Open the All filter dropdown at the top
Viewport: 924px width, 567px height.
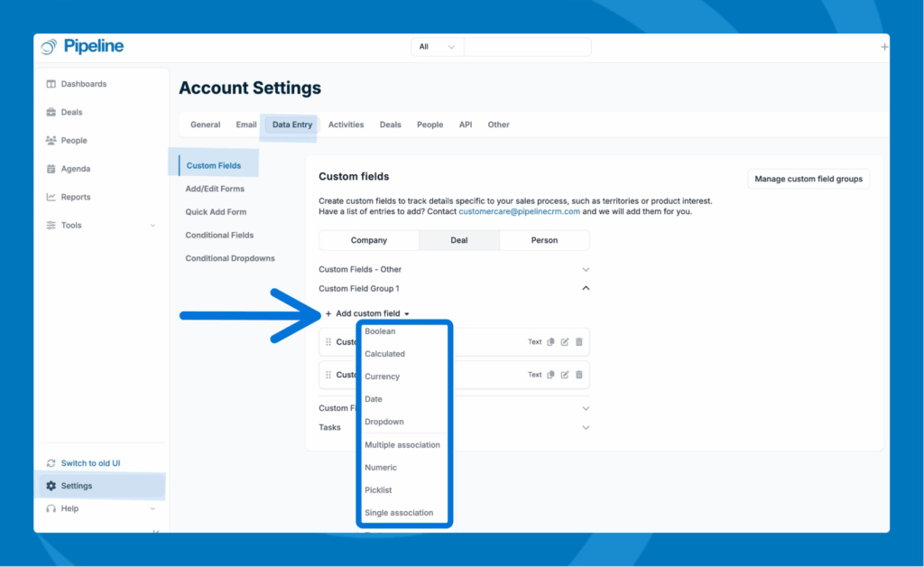pos(436,46)
